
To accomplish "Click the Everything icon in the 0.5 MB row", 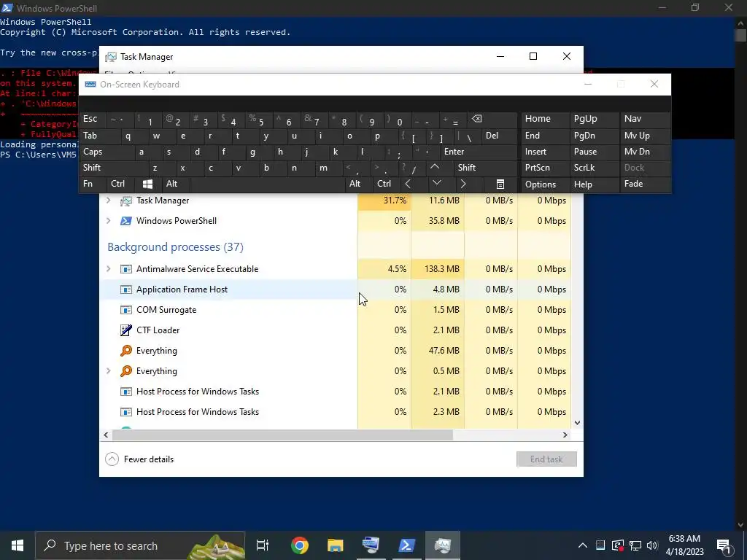I will (125, 371).
